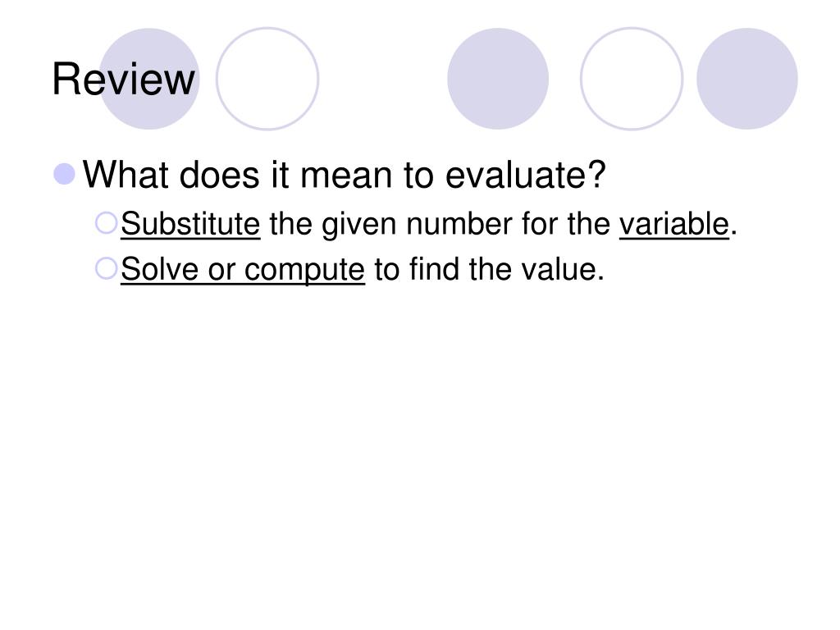Click the text 'the given number for the'
The image size is (840, 630).
pos(440,223)
